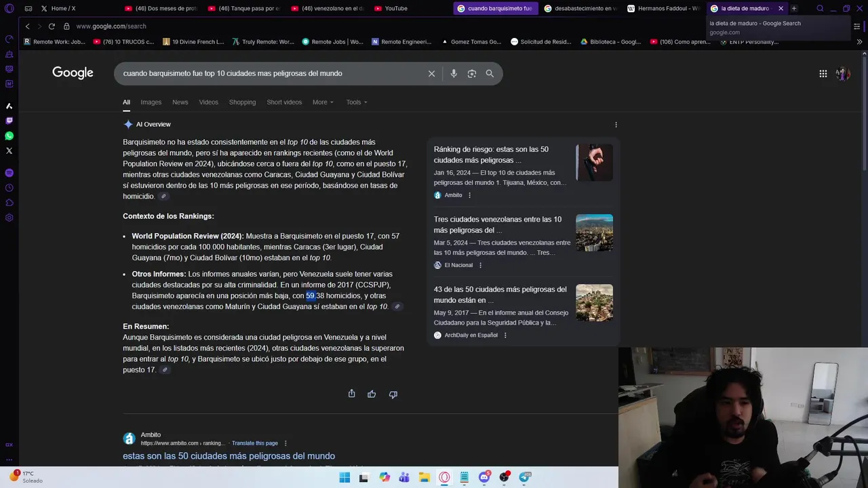Reload the current page
This screenshot has width=868, height=488.
click(x=52, y=26)
